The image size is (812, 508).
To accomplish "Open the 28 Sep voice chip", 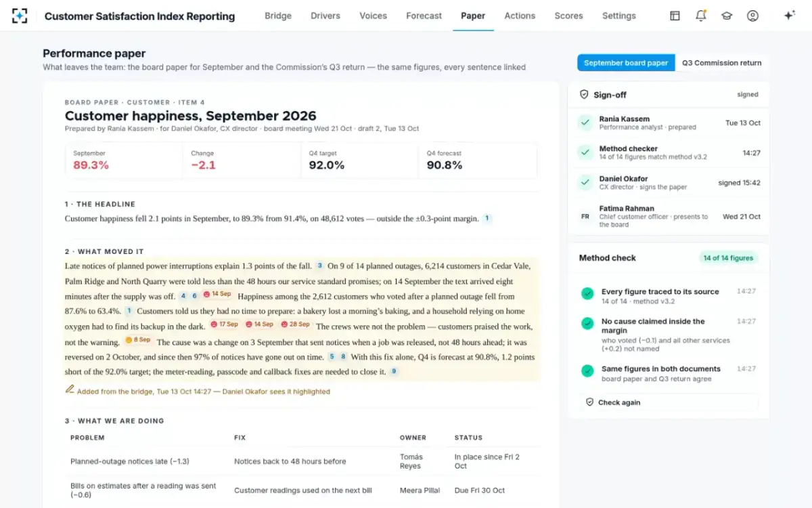I will tap(295, 325).
